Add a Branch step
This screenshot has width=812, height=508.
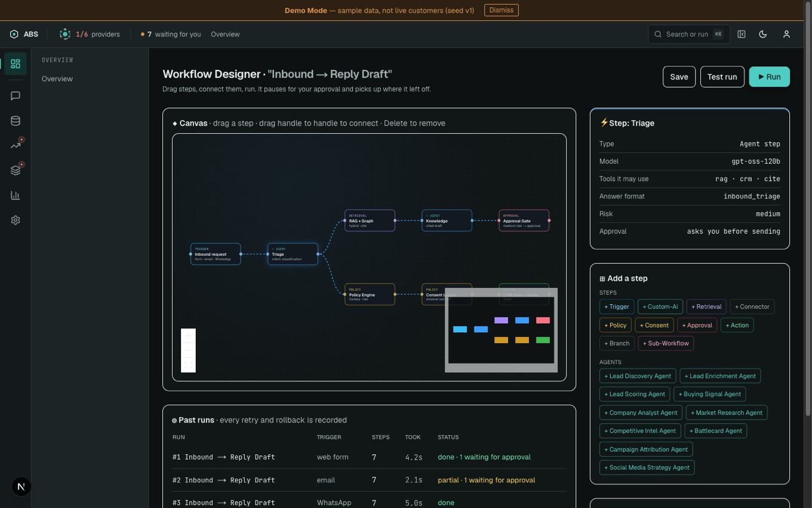[617, 343]
